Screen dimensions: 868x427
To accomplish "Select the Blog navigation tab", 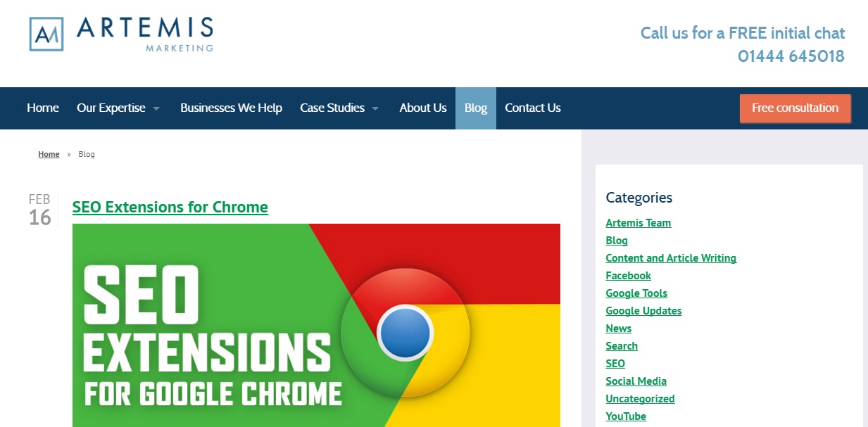I will (476, 108).
